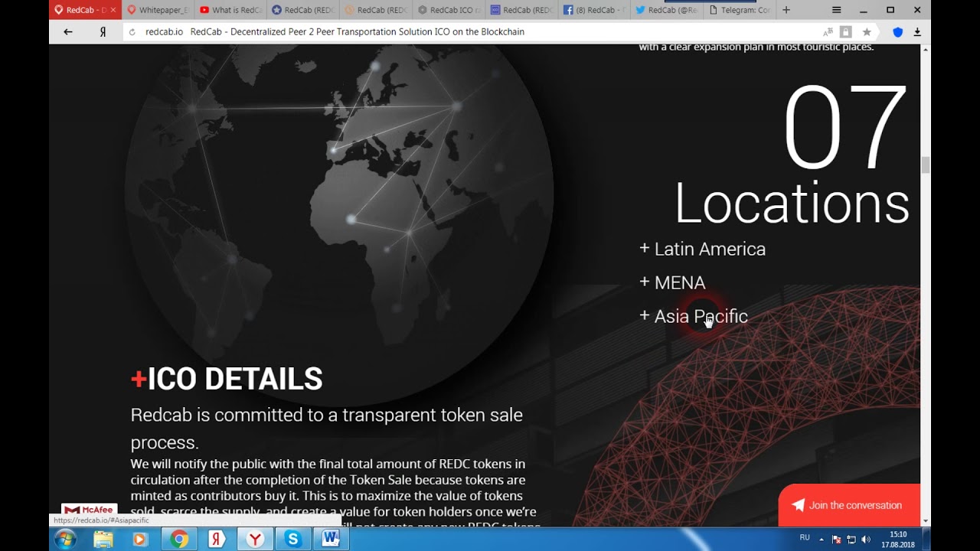Open the downloads arrow icon
Viewport: 980px width, 551px height.
(x=917, y=32)
